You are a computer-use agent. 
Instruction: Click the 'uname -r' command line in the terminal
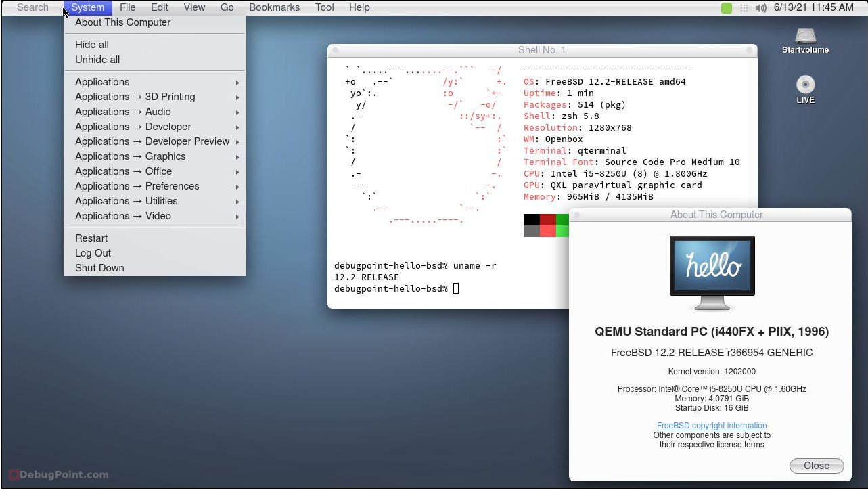pos(415,266)
